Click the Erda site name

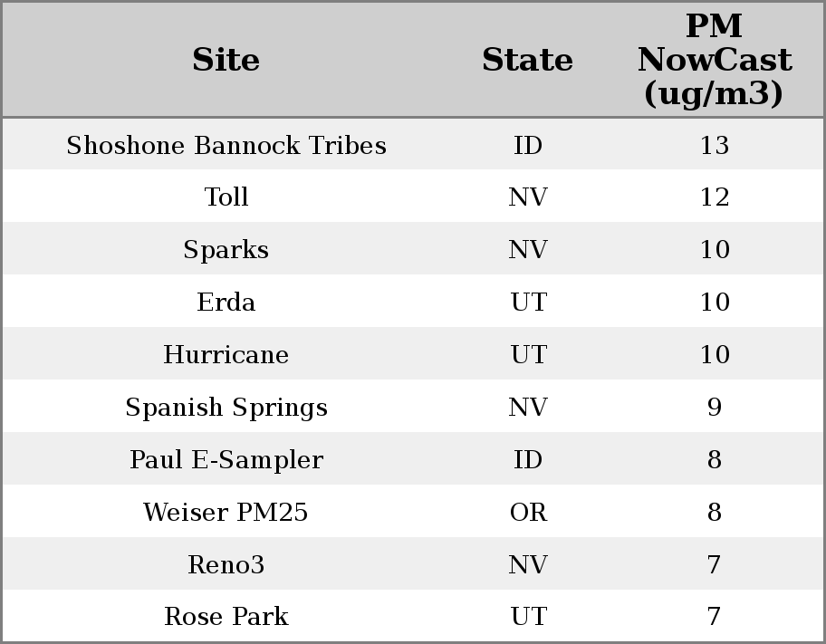point(226,303)
